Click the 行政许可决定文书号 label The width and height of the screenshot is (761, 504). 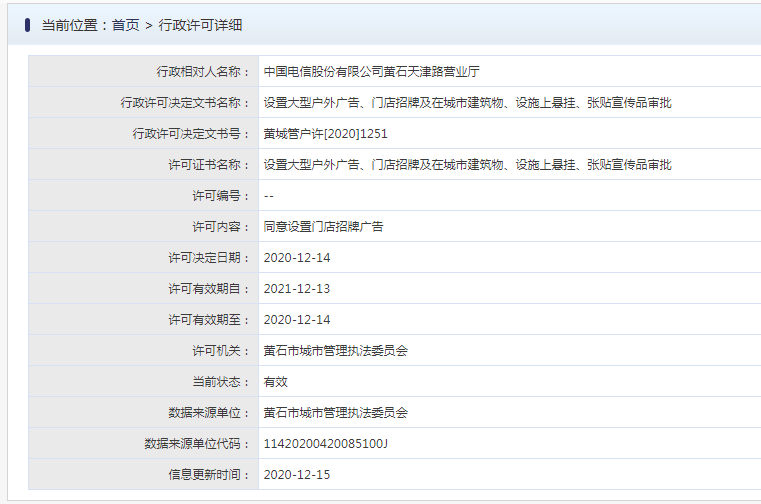(191, 134)
